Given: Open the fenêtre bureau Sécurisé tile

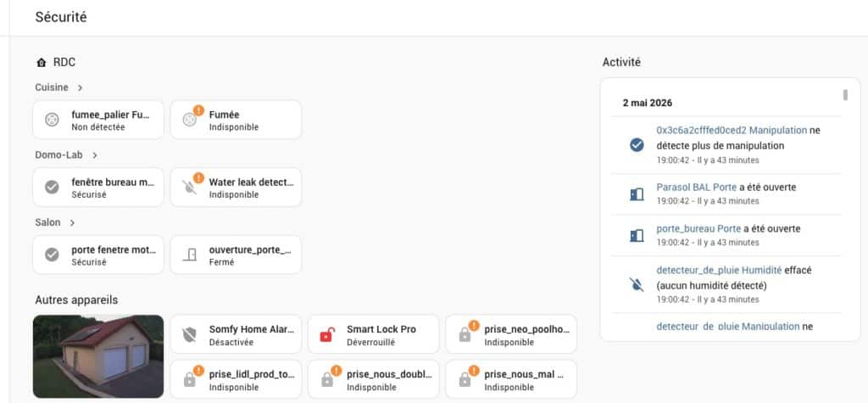Looking at the screenshot, I should (x=98, y=188).
